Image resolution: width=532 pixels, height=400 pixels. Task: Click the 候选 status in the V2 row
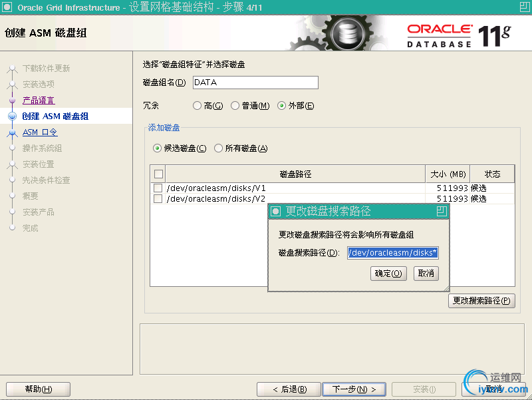[478, 198]
